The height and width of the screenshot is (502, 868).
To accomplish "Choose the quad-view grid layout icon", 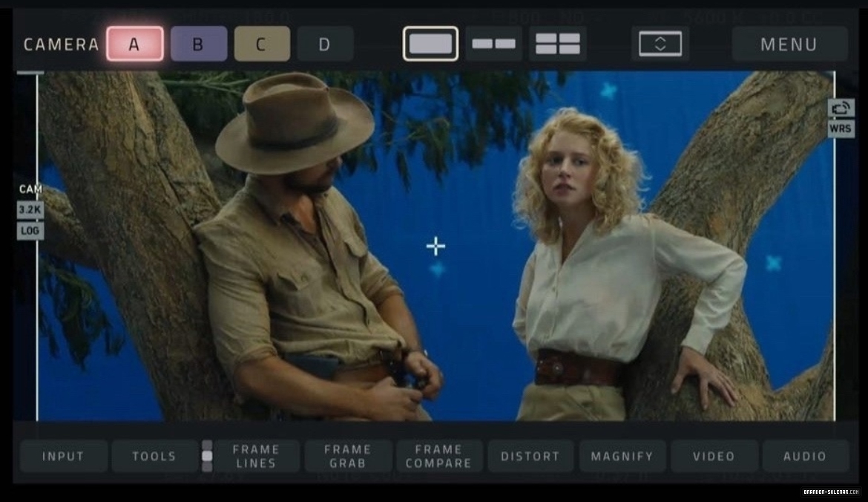I will (x=557, y=44).
